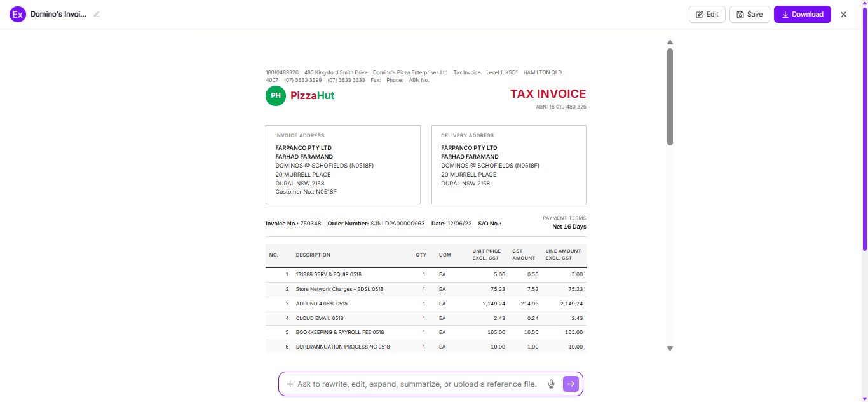Click PAYMENT TERMS label
Viewport: 868px width, 402px height.
tap(564, 218)
